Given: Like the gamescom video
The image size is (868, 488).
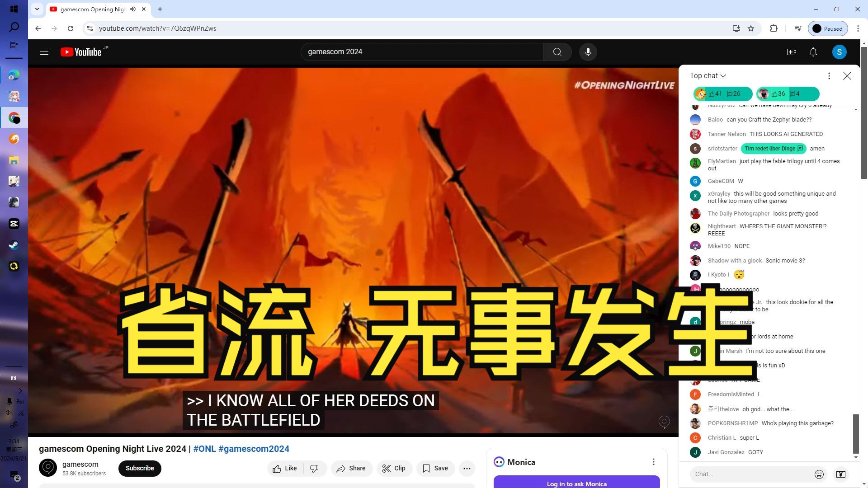Looking at the screenshot, I should click(285, 469).
